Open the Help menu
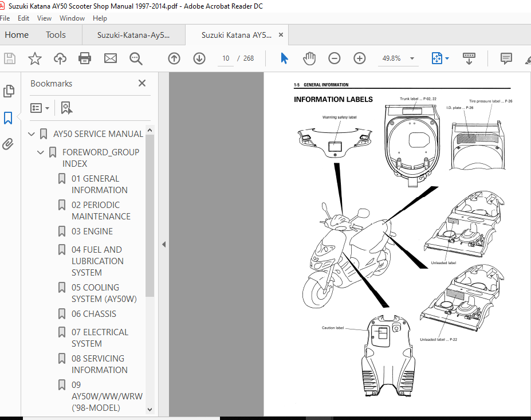Image resolution: width=531 pixels, height=420 pixels. (100, 18)
